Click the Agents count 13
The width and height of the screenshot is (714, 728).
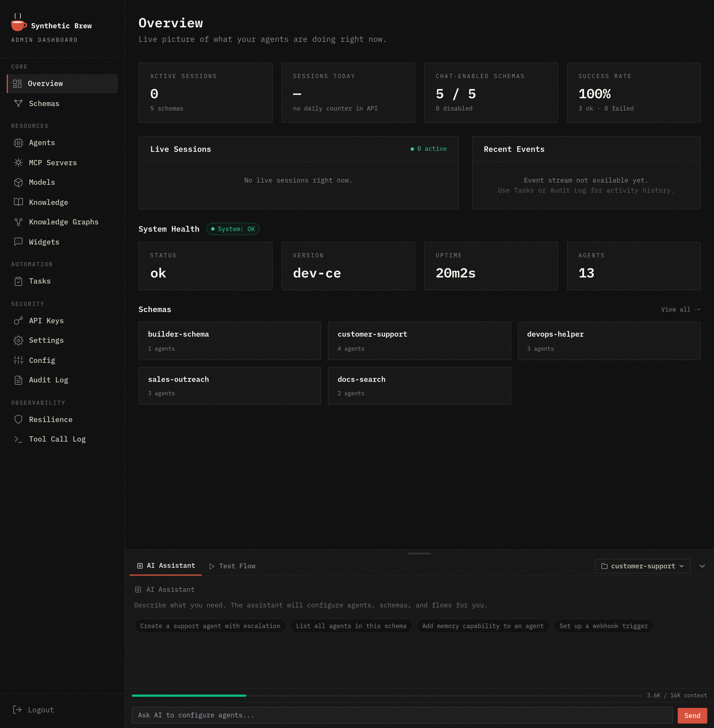(586, 273)
